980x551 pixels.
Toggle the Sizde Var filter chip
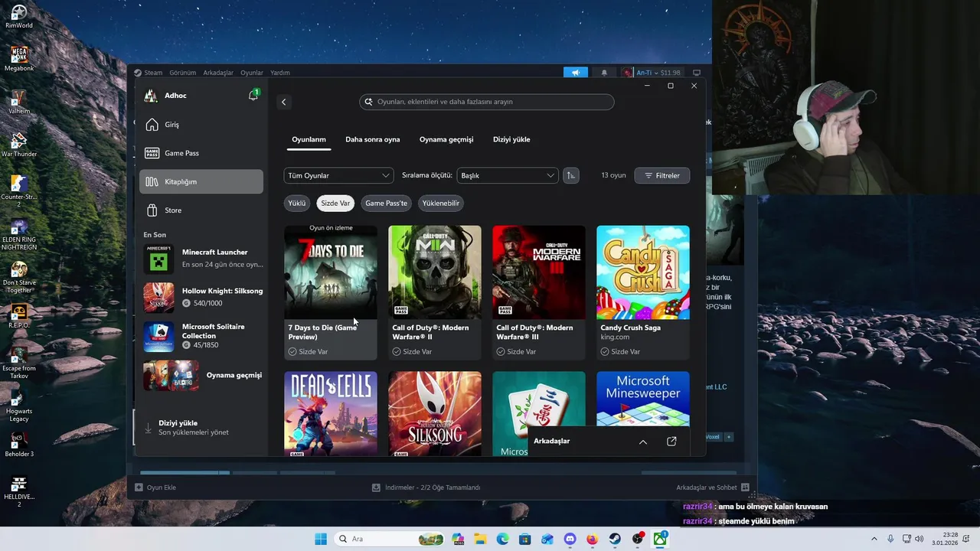(x=335, y=203)
